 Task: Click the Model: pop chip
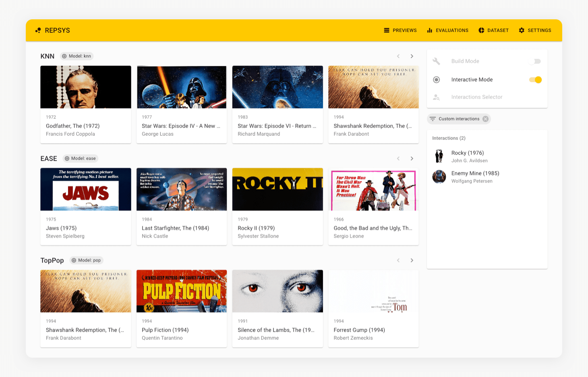point(87,260)
